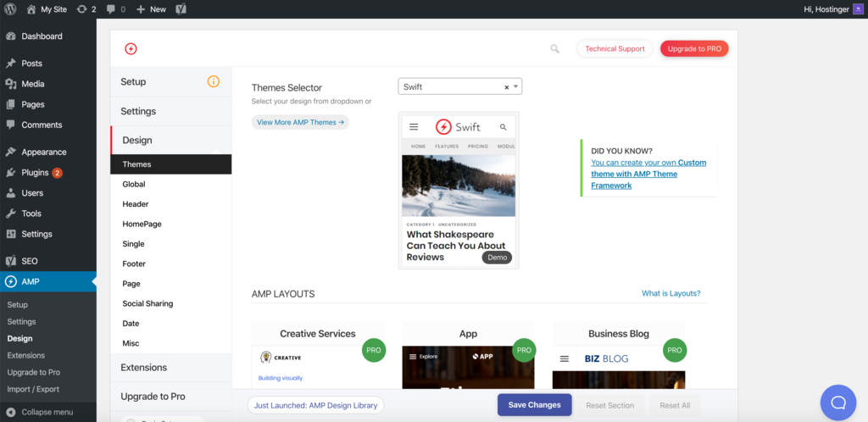Click the Demo badge on Swift preview
This screenshot has height=422, width=868.
tap(497, 257)
